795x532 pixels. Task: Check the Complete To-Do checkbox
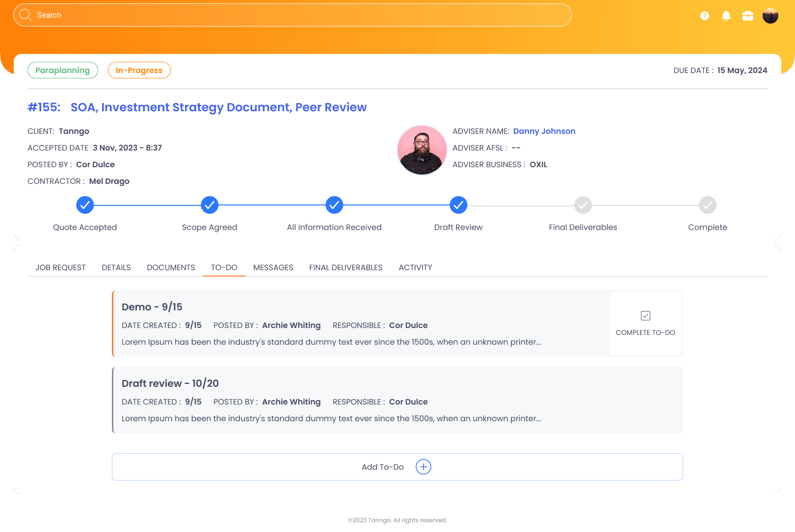[645, 316]
